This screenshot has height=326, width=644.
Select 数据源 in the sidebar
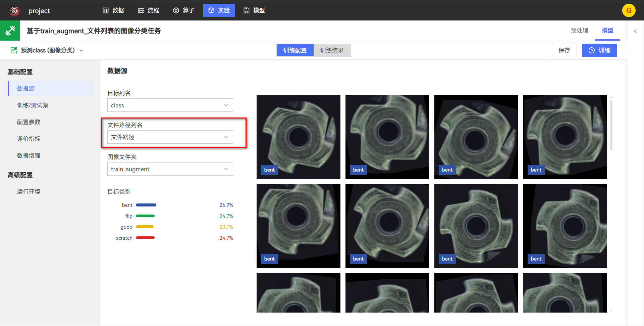tap(51, 89)
